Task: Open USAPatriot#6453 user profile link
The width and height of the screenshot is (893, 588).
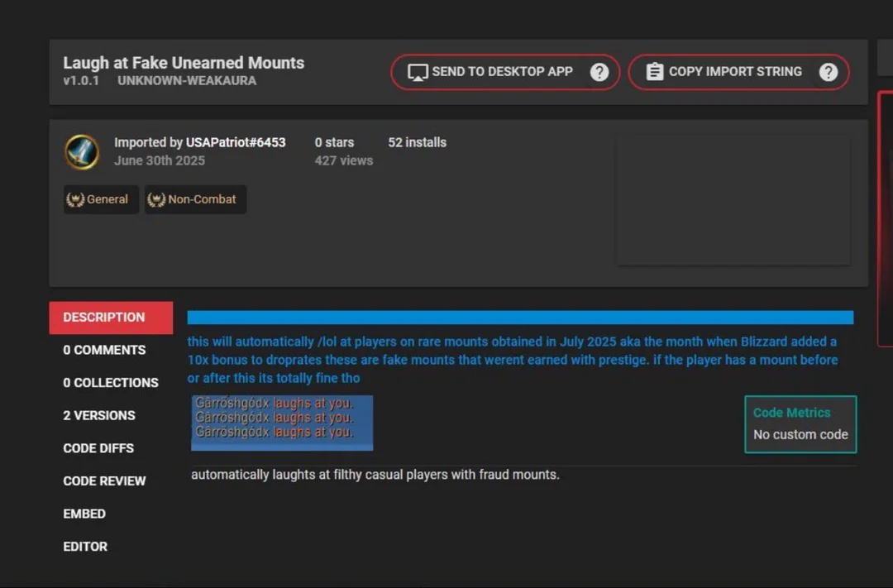Action: [235, 142]
